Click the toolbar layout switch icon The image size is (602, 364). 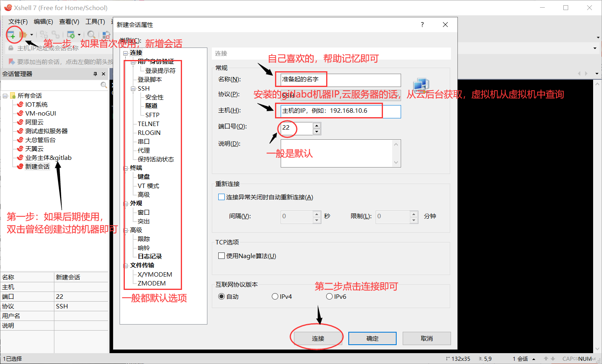106,35
